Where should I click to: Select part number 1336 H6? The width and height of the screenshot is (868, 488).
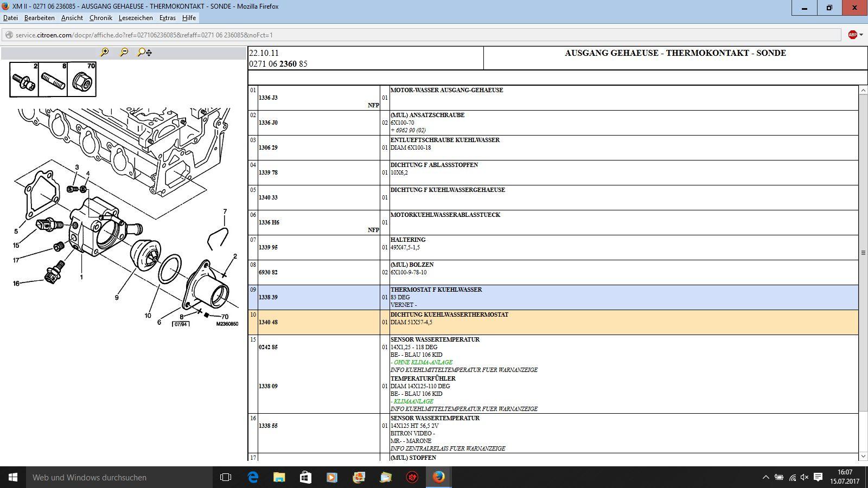coord(269,222)
